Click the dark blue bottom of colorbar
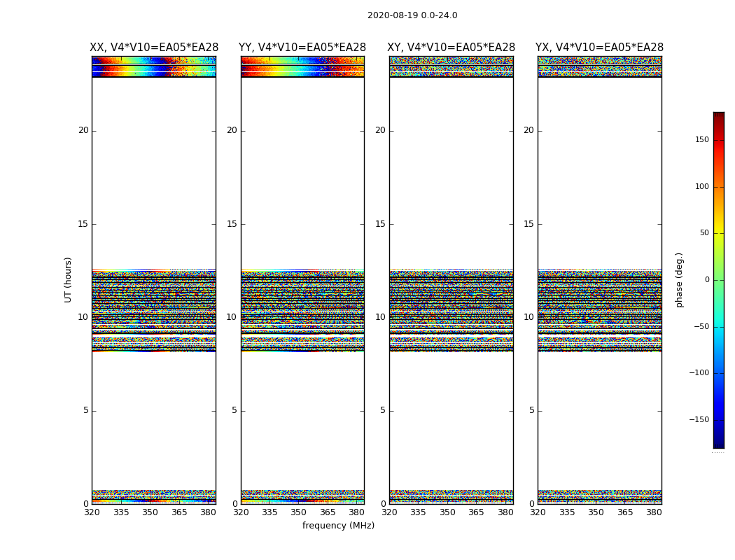This screenshot has height=560, width=735. tap(718, 443)
